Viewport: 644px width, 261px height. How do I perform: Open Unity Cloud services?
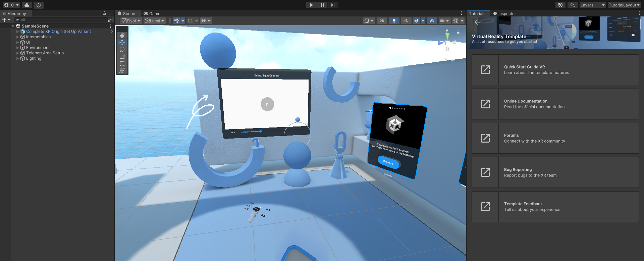coord(27,5)
